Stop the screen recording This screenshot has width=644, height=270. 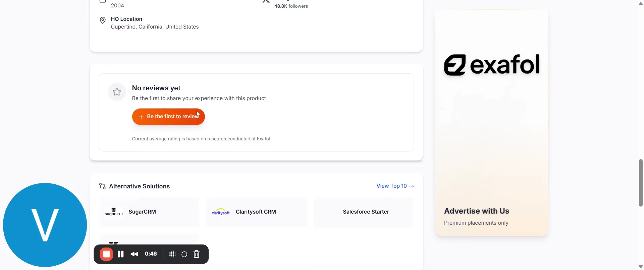[x=106, y=254]
